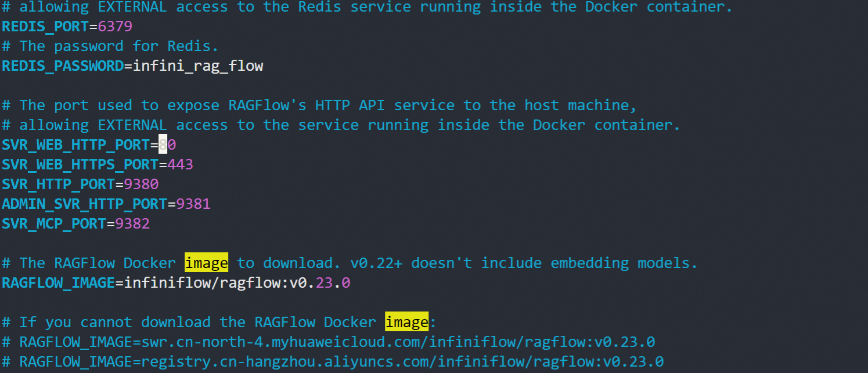The width and height of the screenshot is (868, 373).
Task: Click the SVR_HTTP_PORT variable name
Action: click(x=58, y=184)
